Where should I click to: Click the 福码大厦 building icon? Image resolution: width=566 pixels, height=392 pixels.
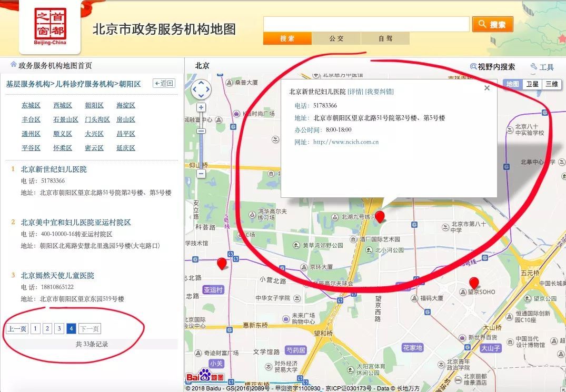[x=414, y=298]
